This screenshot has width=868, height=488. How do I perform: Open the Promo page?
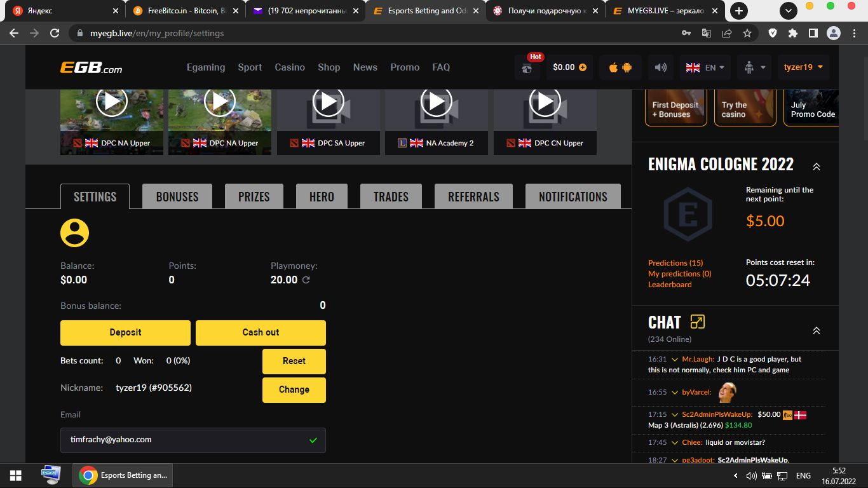click(x=405, y=67)
